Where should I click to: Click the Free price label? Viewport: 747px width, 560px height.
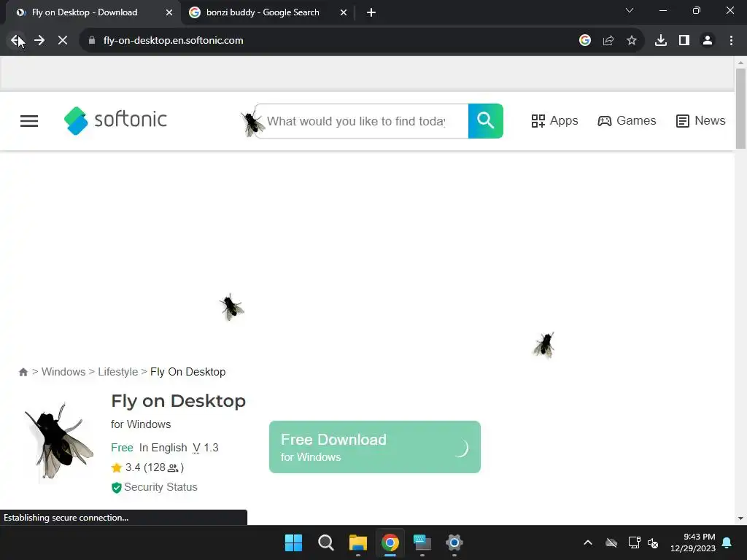coord(122,448)
